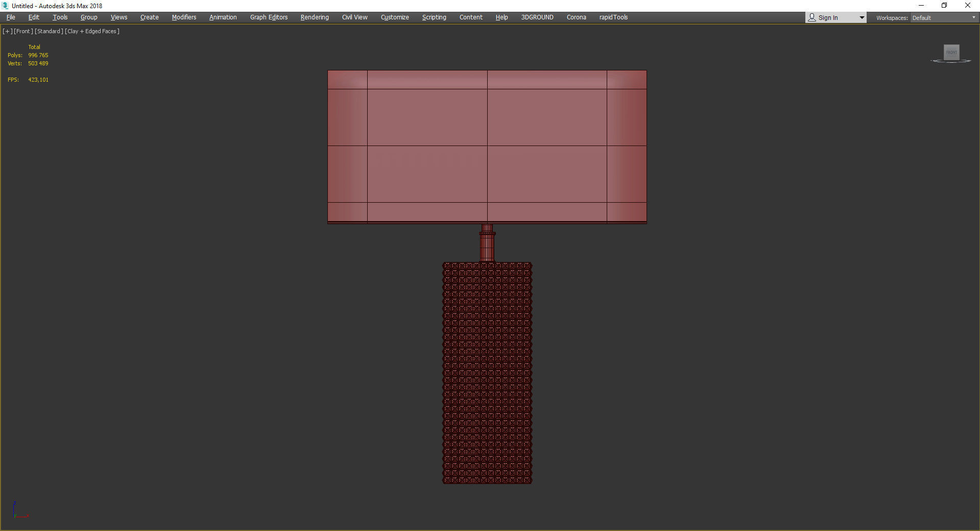This screenshot has width=980, height=531.
Task: Expand the Sign In dropdown arrow
Action: click(862, 18)
